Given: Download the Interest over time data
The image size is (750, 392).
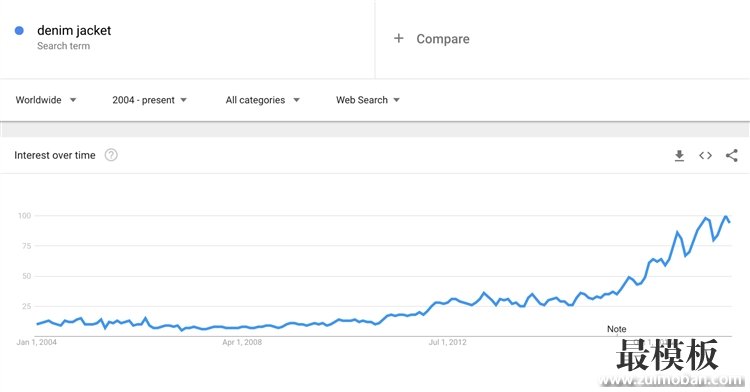Looking at the screenshot, I should click(x=679, y=155).
